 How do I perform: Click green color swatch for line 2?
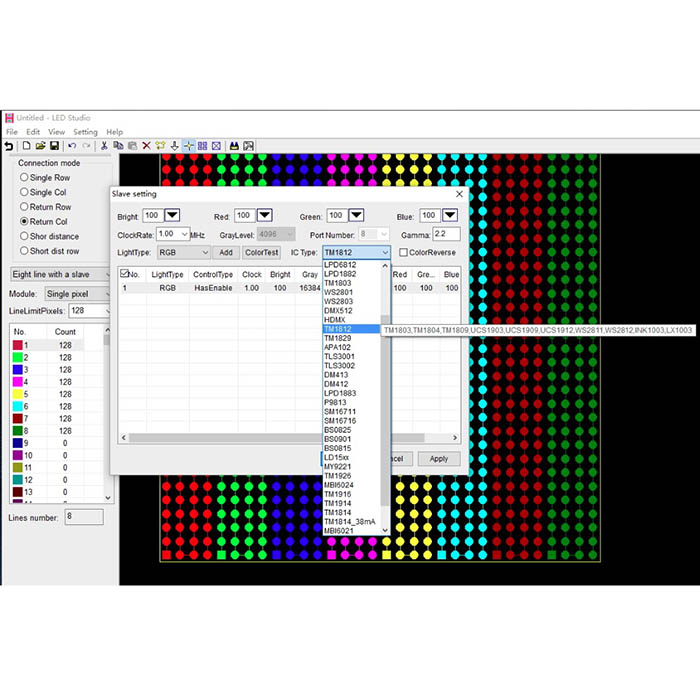pyautogui.click(x=17, y=357)
